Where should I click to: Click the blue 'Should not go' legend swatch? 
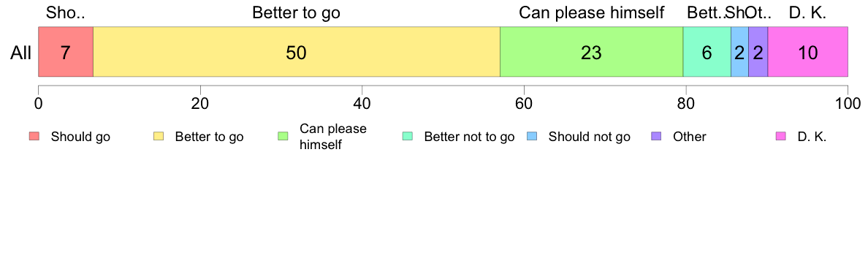click(x=532, y=136)
